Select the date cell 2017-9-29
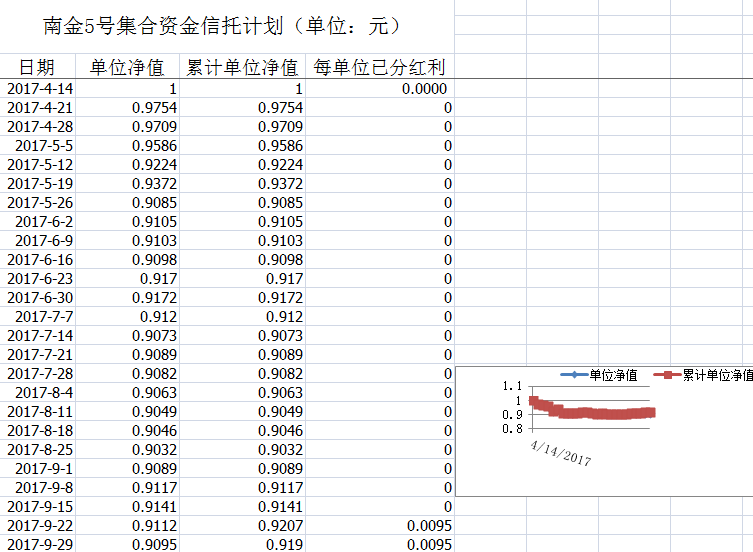 (x=40, y=544)
